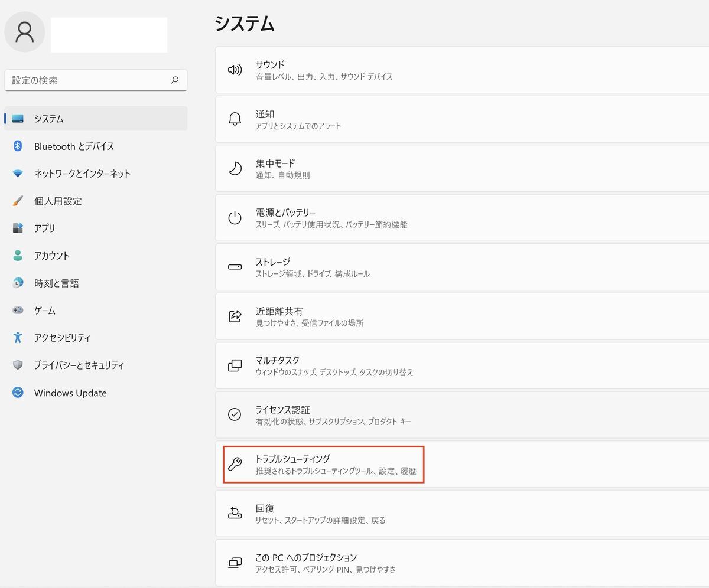Click the 個人用設定 paintbrush icon

point(18,201)
